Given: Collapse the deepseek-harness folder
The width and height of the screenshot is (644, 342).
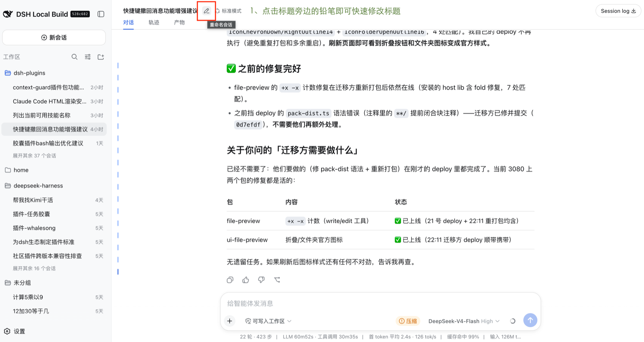Looking at the screenshot, I should (34, 186).
